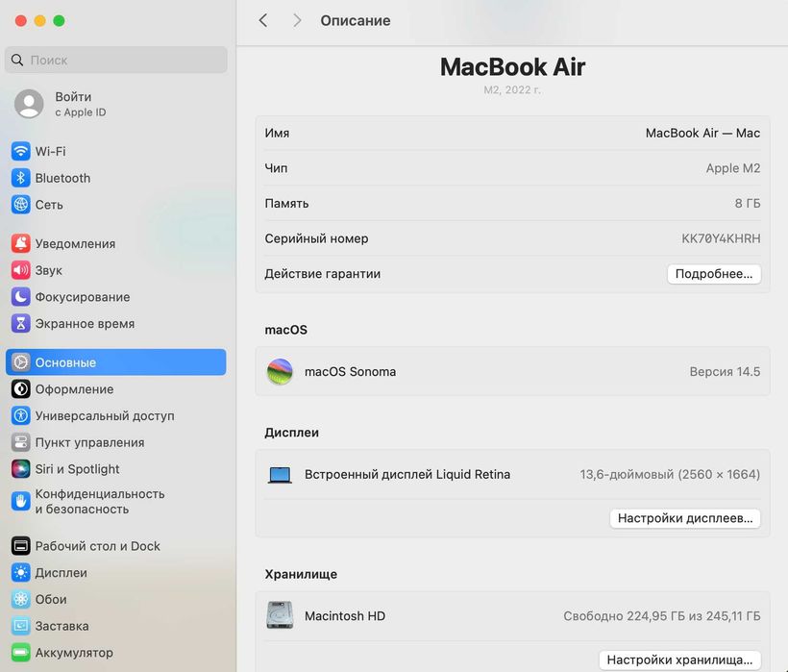
Task: Click macOS Sonoma row label
Action: tap(351, 372)
